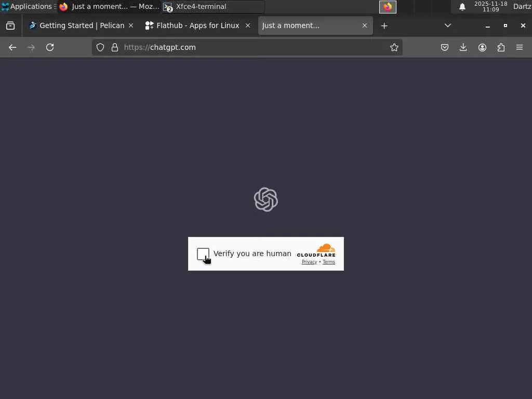Go back to the previous page
Image resolution: width=532 pixels, height=399 pixels.
[x=12, y=47]
